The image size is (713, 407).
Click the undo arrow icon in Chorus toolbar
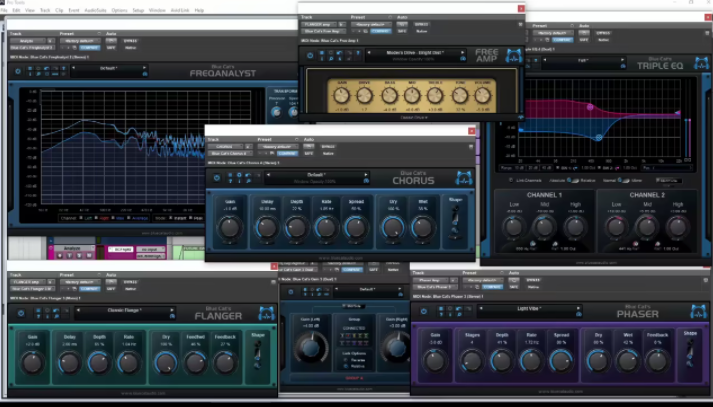(248, 175)
